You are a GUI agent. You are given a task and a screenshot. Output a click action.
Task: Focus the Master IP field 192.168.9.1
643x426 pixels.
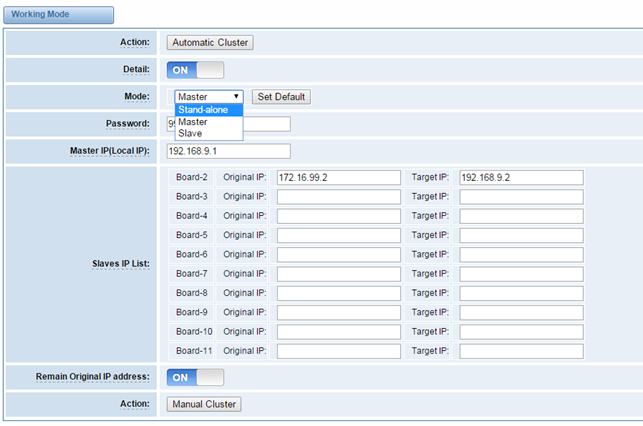click(x=229, y=151)
